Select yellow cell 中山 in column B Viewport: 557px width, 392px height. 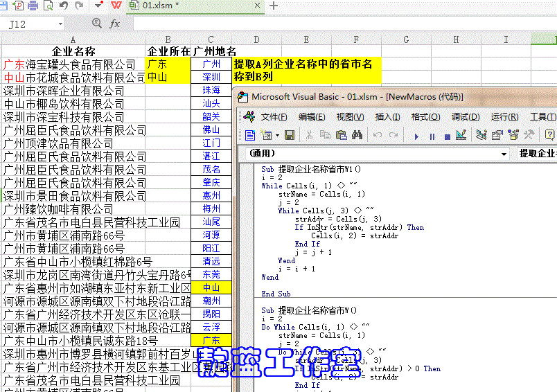168,78
